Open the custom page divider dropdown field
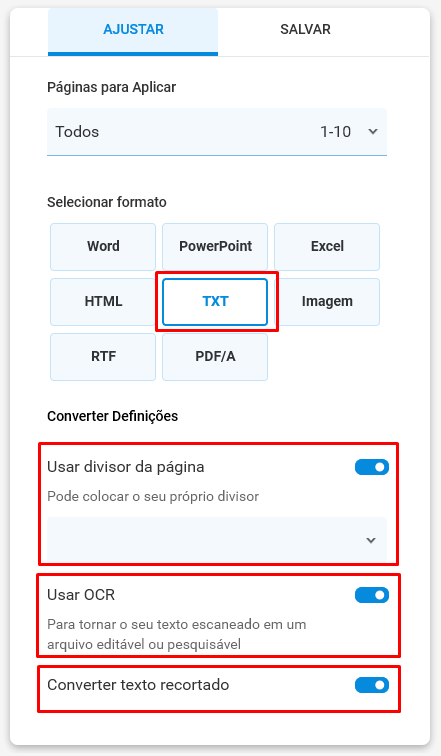This screenshot has height=756, width=441. pyautogui.click(x=217, y=540)
